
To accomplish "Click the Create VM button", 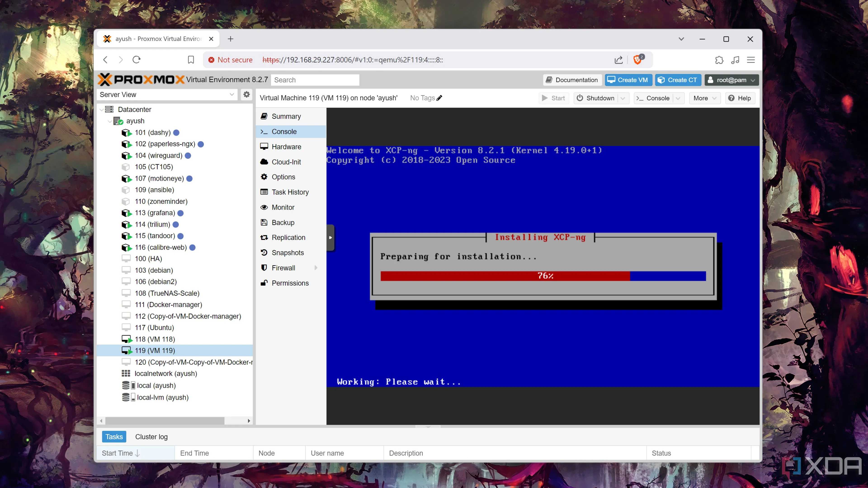I will click(628, 80).
